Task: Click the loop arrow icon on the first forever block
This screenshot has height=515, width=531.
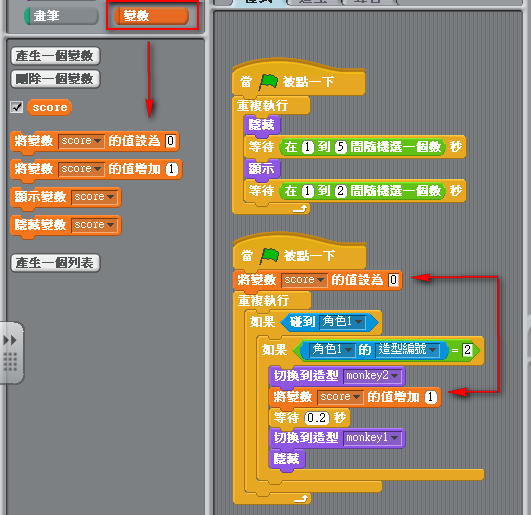Action: pos(300,209)
